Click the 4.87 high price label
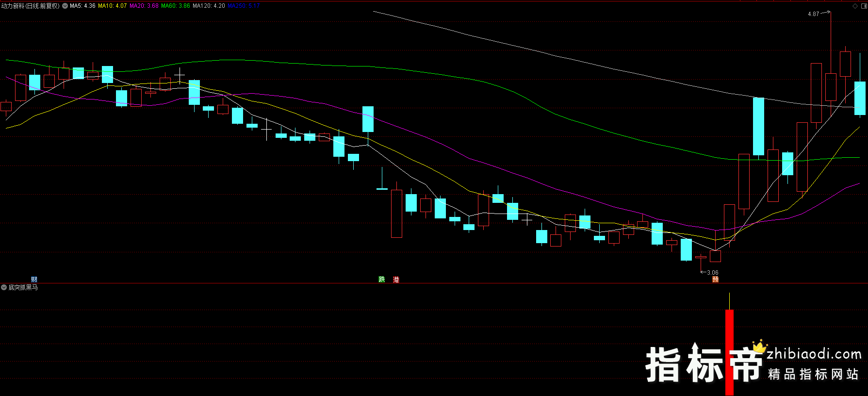Viewport: 868px width, 396px height. click(x=813, y=14)
